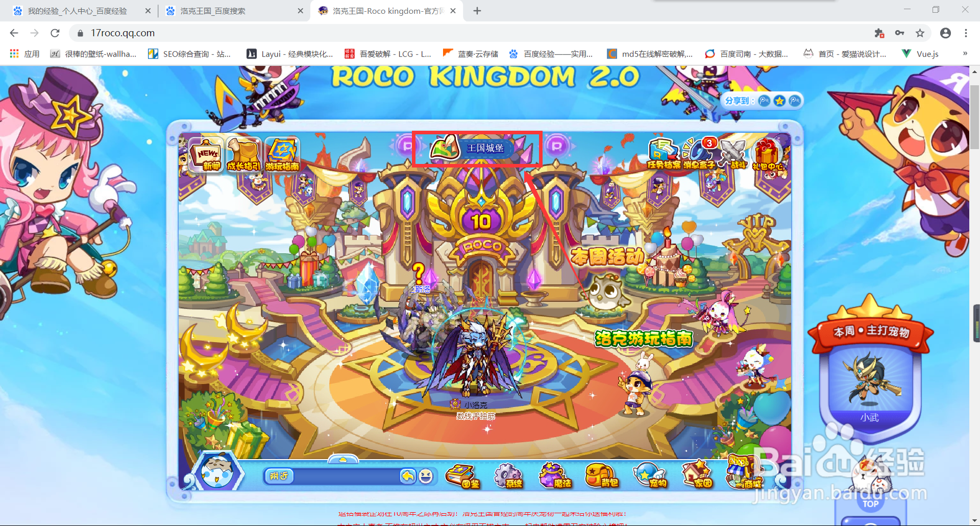This screenshot has width=980, height=526.
Task: Open the 百度司南 - 大数据 bookmark
Action: click(x=746, y=54)
